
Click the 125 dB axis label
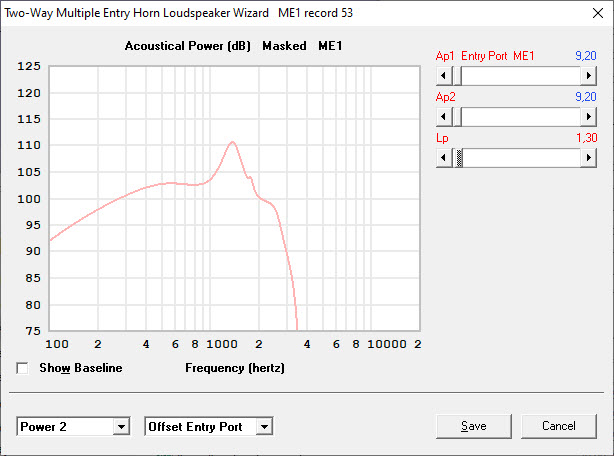tap(29, 66)
